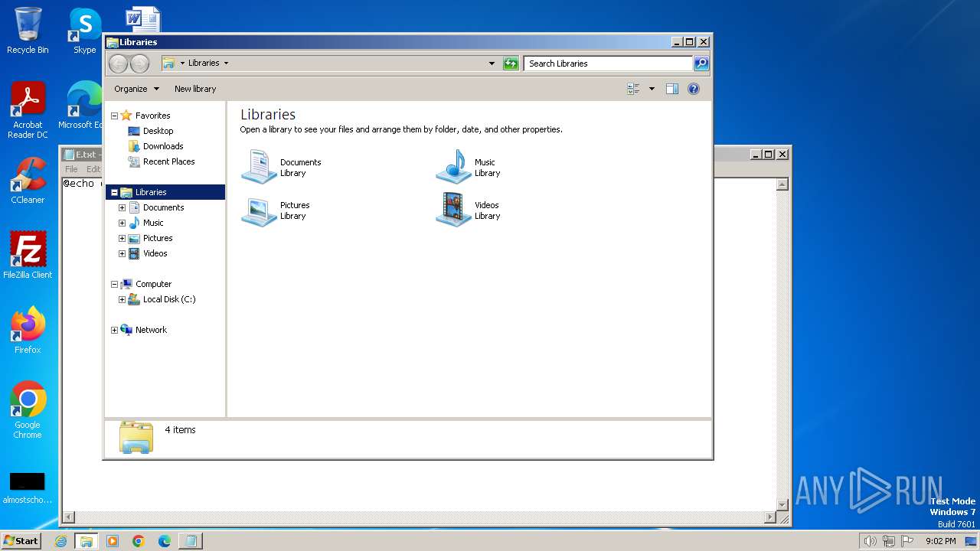Expand the Documents tree node
The width and height of the screenshot is (980, 551).
pyautogui.click(x=122, y=207)
